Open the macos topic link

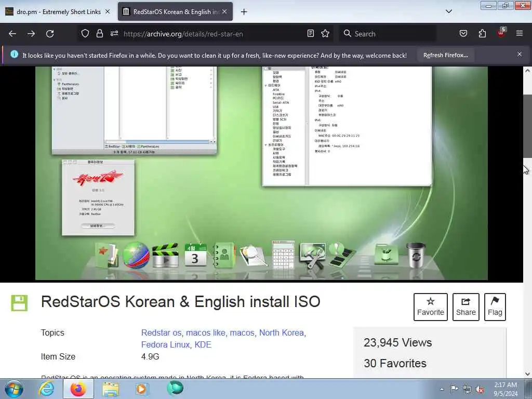242,333
